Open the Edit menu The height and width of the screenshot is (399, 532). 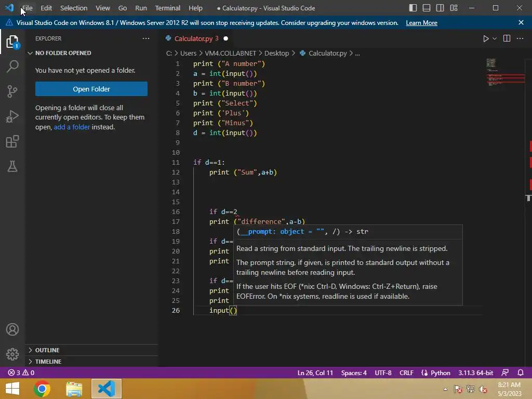[x=46, y=8]
